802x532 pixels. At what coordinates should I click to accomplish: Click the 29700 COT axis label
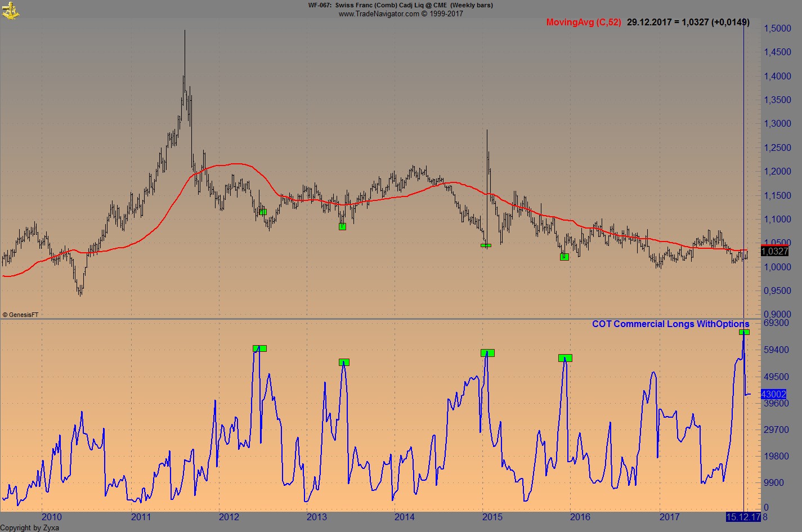[x=776, y=430]
